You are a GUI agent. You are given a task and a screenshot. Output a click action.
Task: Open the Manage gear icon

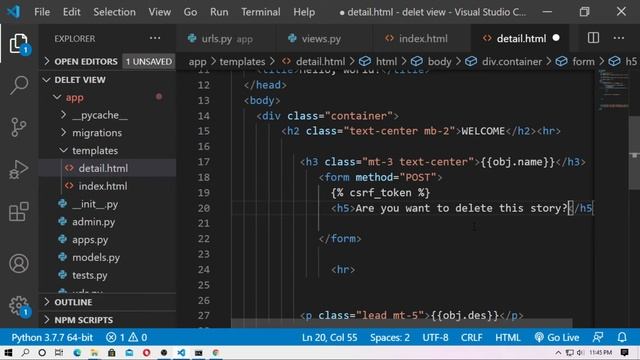19,306
